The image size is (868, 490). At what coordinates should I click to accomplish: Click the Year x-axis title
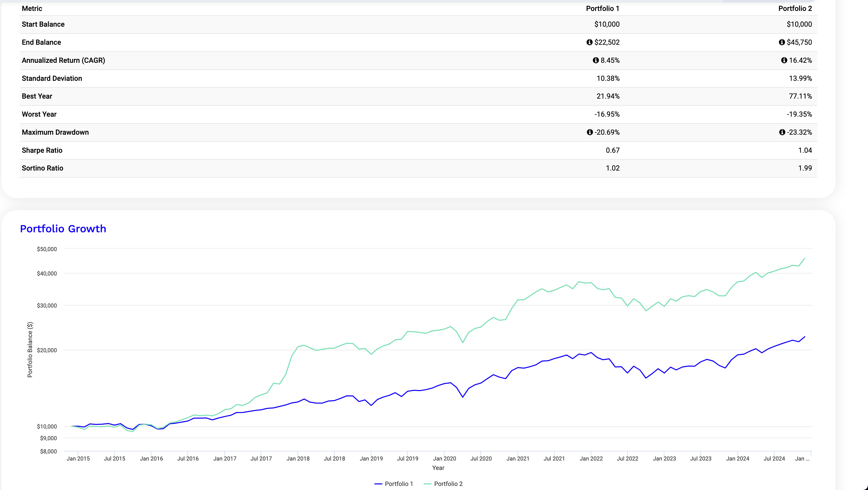point(438,468)
